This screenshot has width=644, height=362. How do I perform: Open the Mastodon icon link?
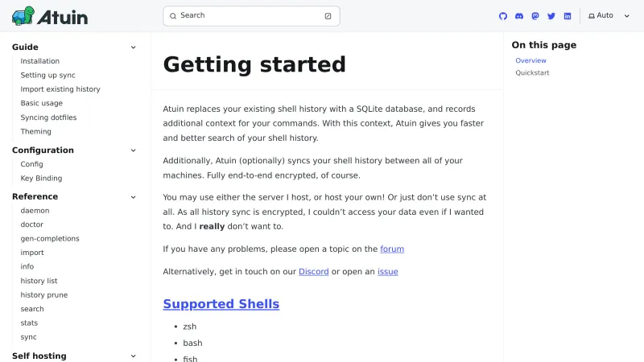535,16
